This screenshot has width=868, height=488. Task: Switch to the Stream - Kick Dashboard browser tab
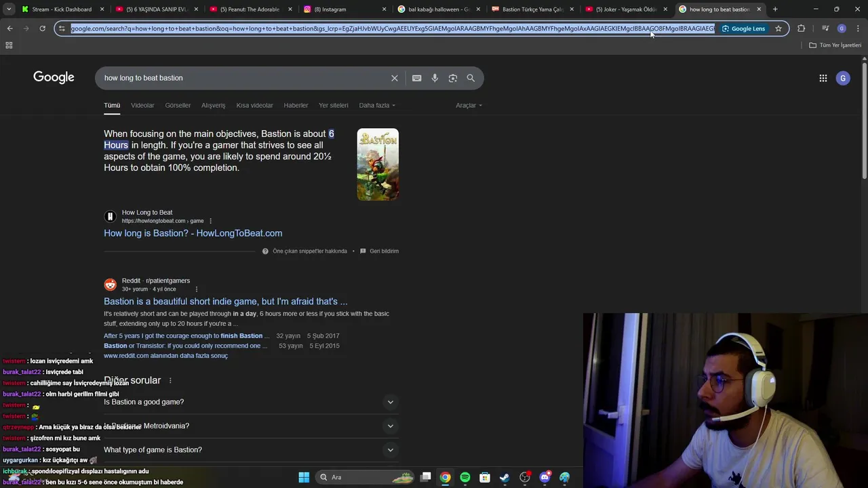(62, 9)
